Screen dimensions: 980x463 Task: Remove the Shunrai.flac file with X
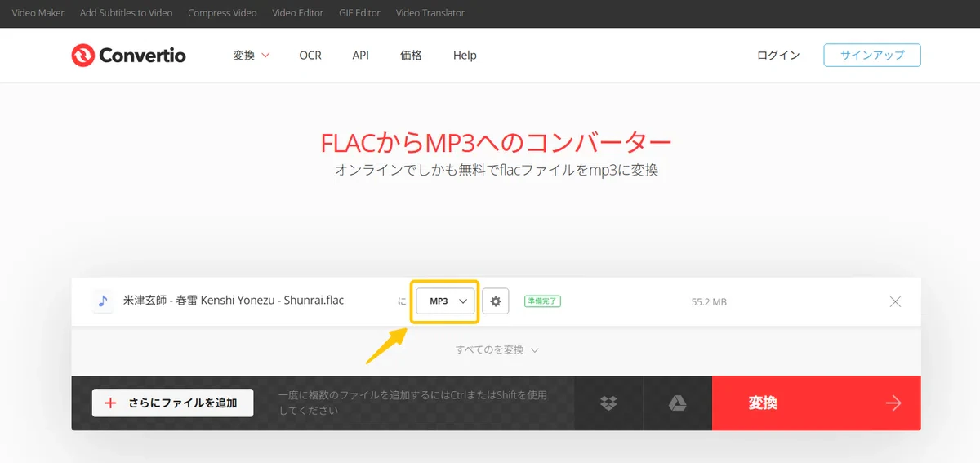click(x=895, y=301)
